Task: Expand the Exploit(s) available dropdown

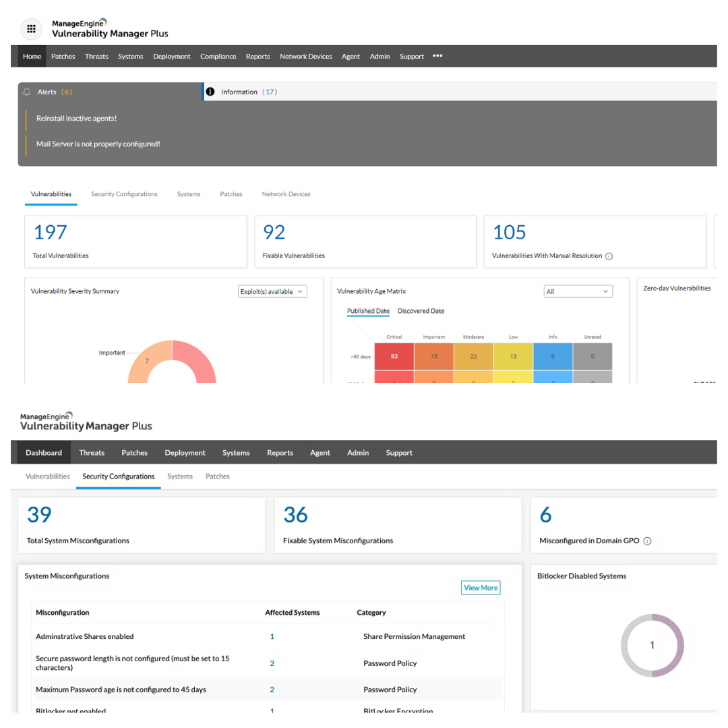Action: click(272, 291)
